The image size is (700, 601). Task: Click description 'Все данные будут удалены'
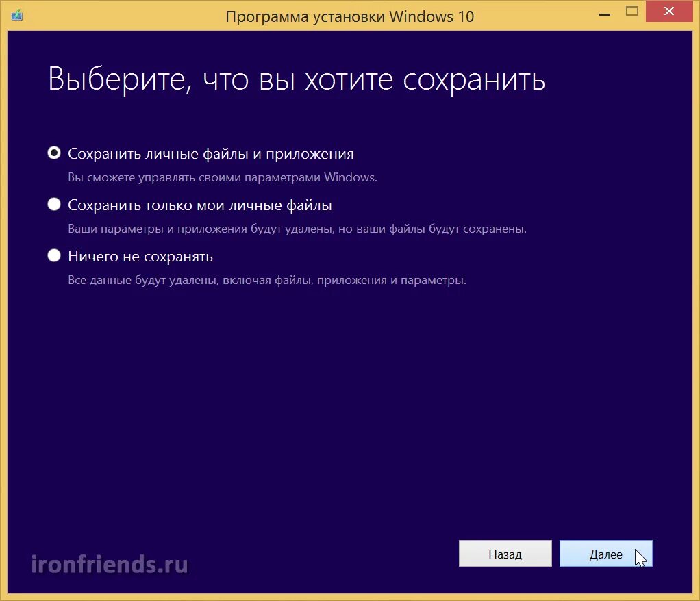[143, 280]
